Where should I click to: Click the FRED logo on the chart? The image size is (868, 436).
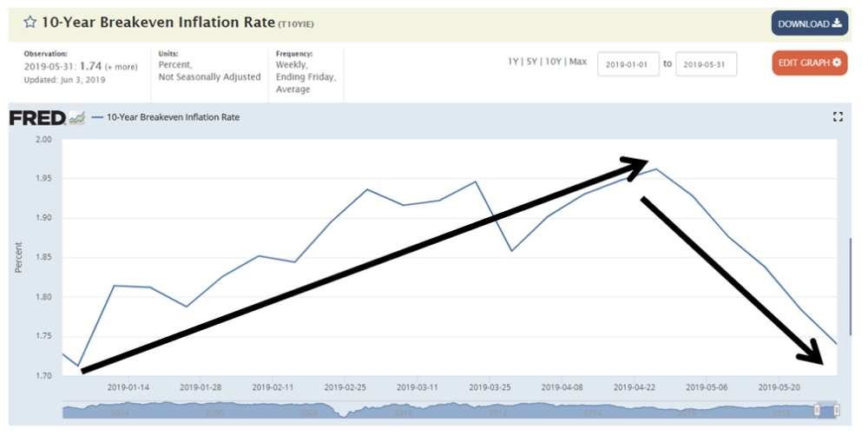(37, 118)
